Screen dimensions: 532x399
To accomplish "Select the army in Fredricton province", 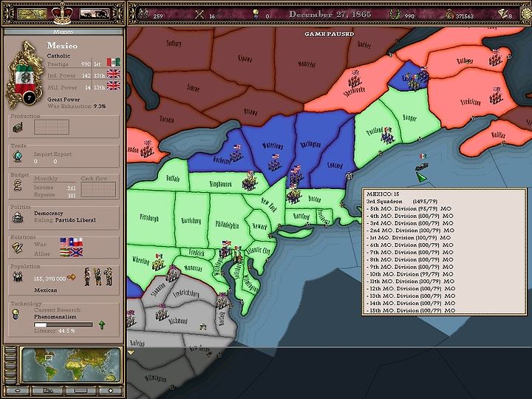I will coord(496,96).
